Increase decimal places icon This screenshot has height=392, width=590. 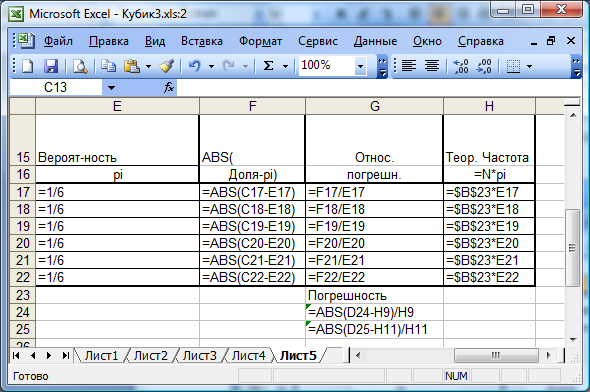tap(461, 66)
